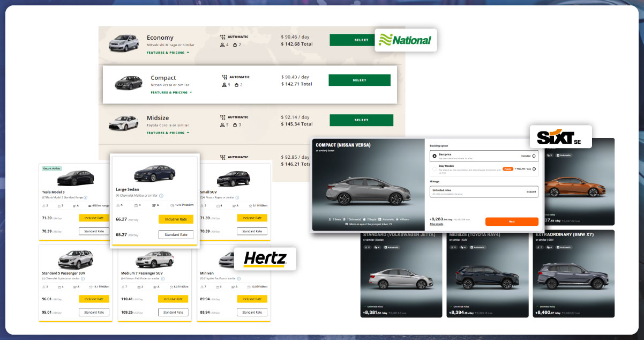644x340 pixels.
Task: Select the Unlimited miles mileage option
Action: click(484, 191)
